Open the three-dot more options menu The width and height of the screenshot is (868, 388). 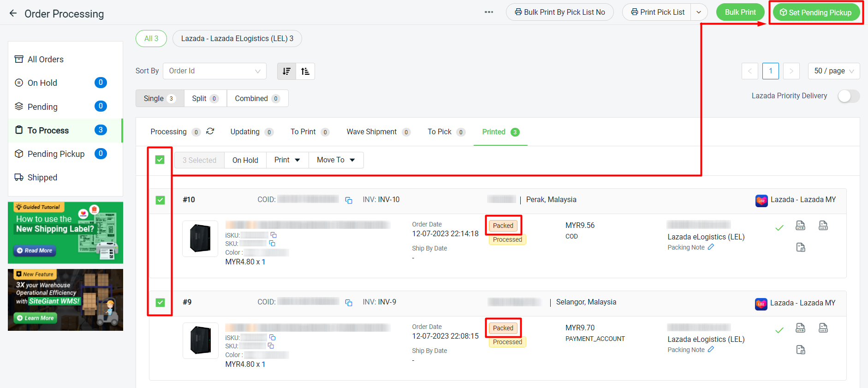coord(489,12)
